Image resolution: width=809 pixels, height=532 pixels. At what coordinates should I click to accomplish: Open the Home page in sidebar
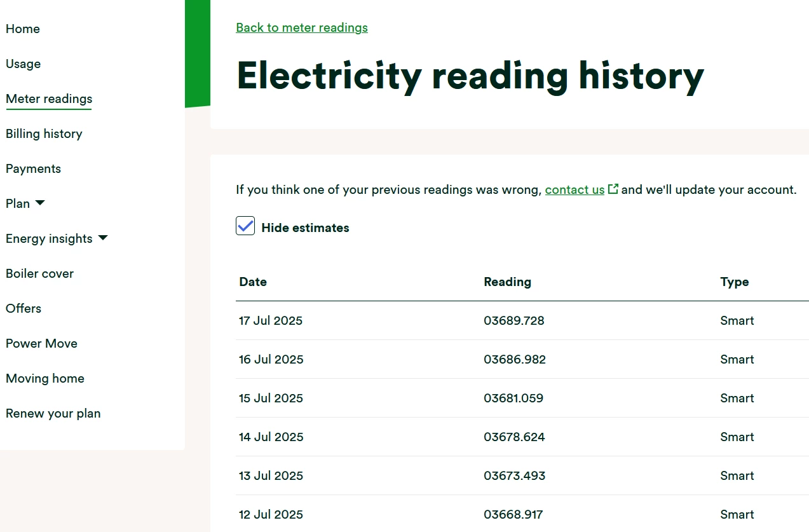pyautogui.click(x=23, y=29)
